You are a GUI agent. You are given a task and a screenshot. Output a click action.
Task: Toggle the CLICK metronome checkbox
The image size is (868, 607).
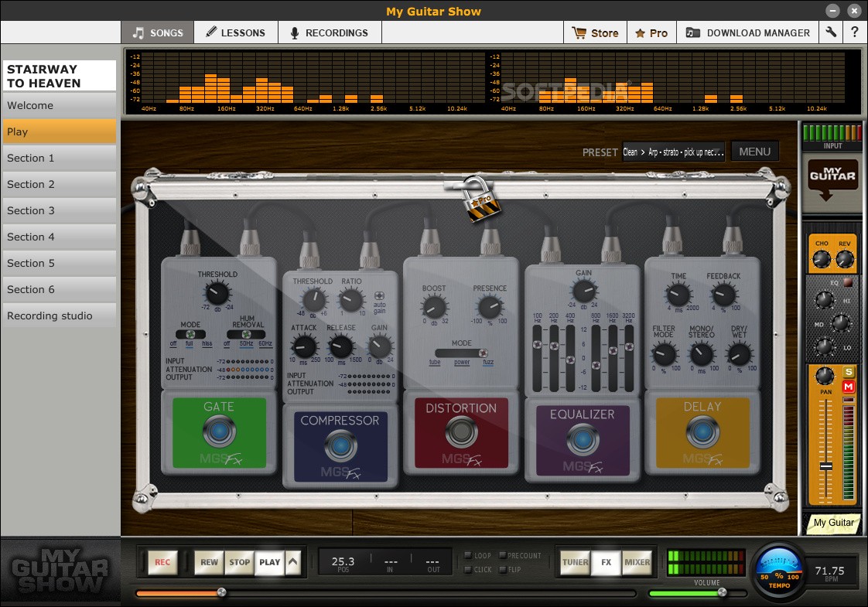468,569
